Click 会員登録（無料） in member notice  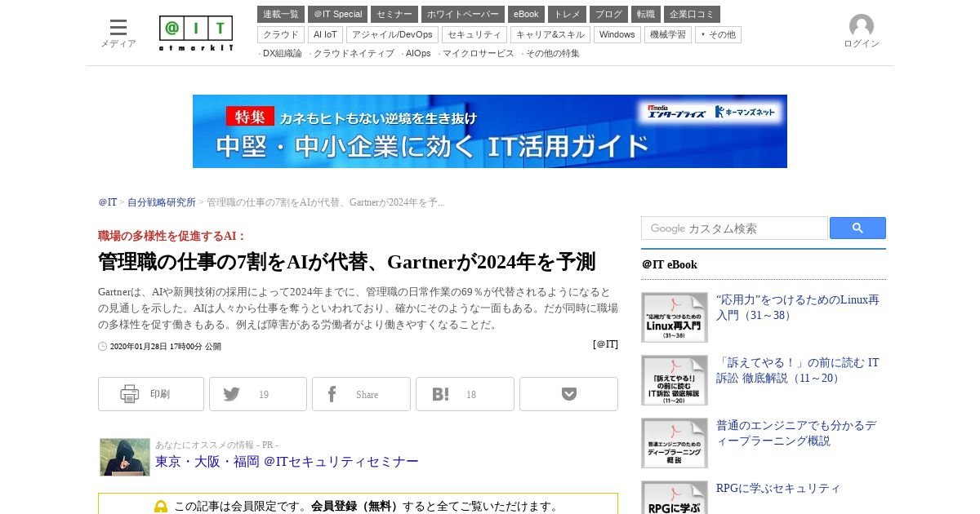click(356, 507)
